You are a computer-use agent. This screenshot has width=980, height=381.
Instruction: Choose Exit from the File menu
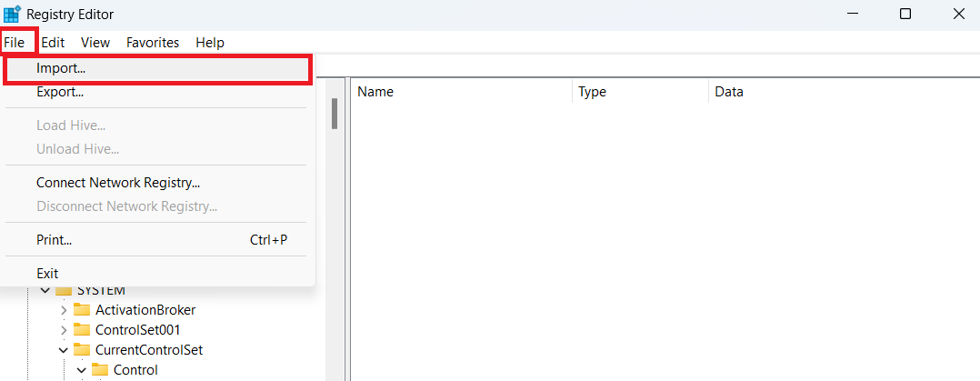pyautogui.click(x=157, y=274)
